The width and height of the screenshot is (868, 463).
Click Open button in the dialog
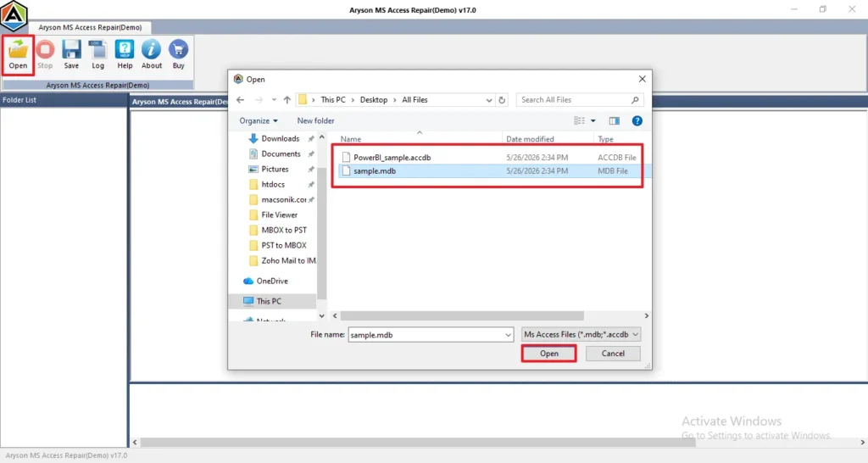point(549,354)
